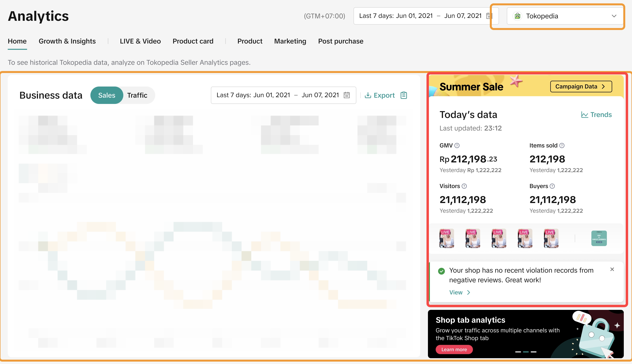Click the Visitors help icon
Viewport: 632px width, 364px height.
[464, 186]
